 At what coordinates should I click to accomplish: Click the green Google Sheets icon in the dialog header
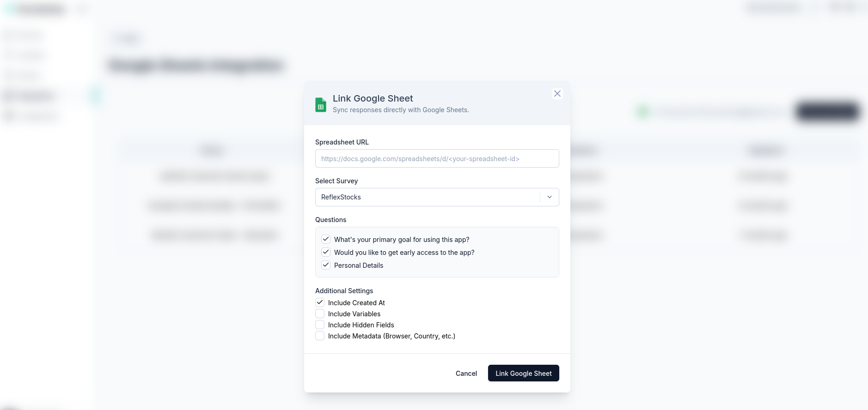click(x=321, y=105)
